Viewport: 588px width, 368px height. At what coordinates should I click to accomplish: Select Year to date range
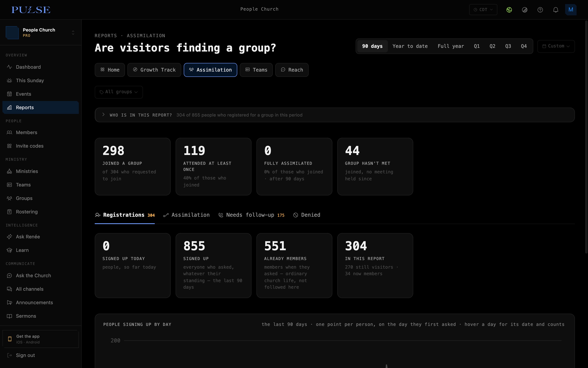pos(410,46)
